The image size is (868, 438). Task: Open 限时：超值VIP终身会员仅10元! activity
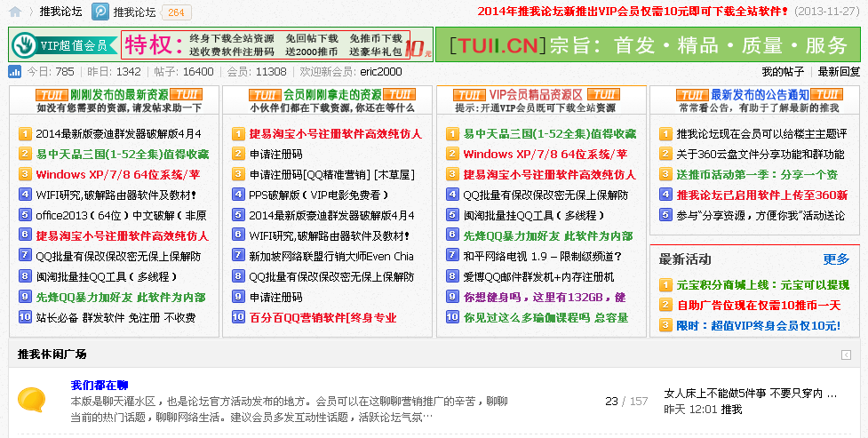click(759, 325)
